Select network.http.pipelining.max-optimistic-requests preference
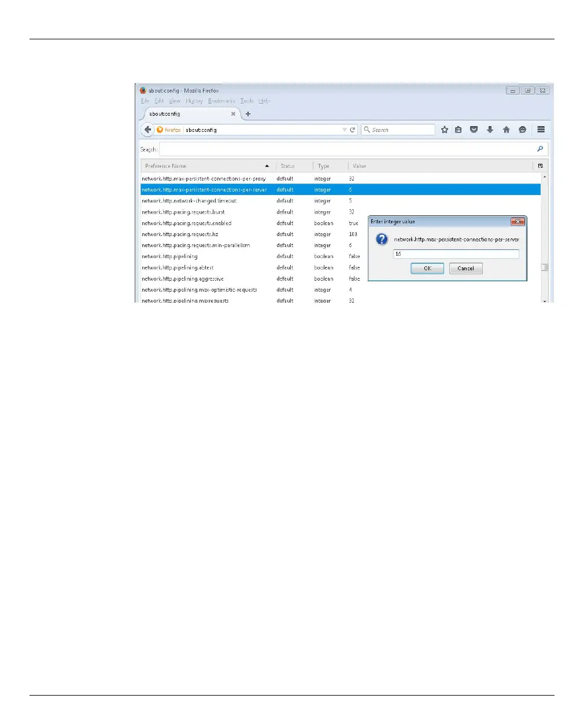 (x=199, y=290)
